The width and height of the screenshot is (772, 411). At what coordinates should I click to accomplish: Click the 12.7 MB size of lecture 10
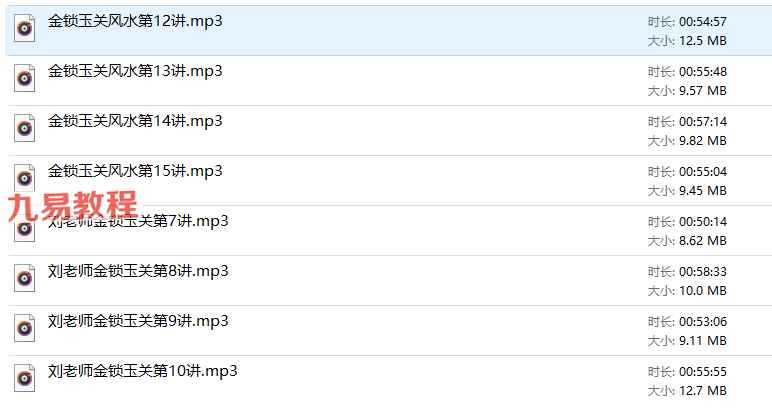click(x=703, y=391)
